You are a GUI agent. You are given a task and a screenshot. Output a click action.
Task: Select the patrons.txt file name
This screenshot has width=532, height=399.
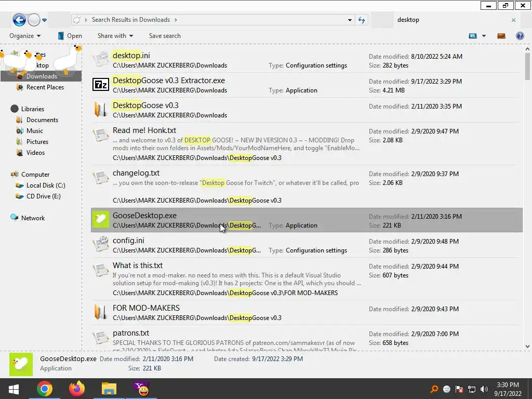pyautogui.click(x=131, y=333)
